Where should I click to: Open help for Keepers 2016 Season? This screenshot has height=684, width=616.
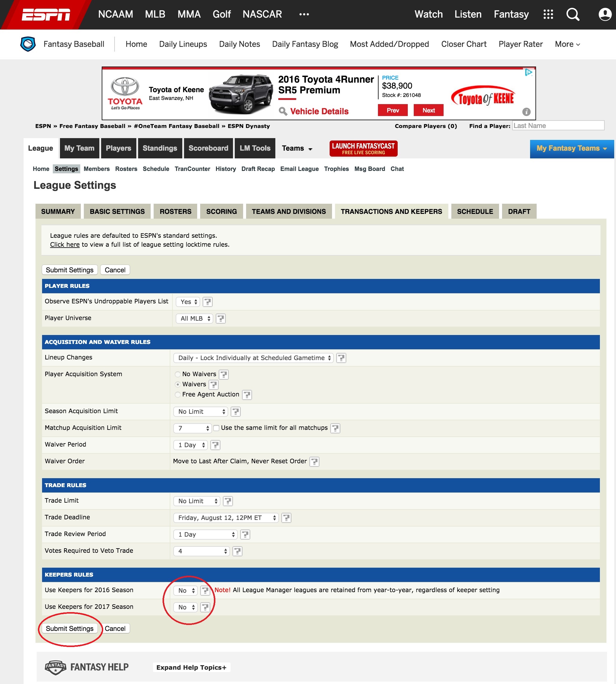click(x=205, y=590)
